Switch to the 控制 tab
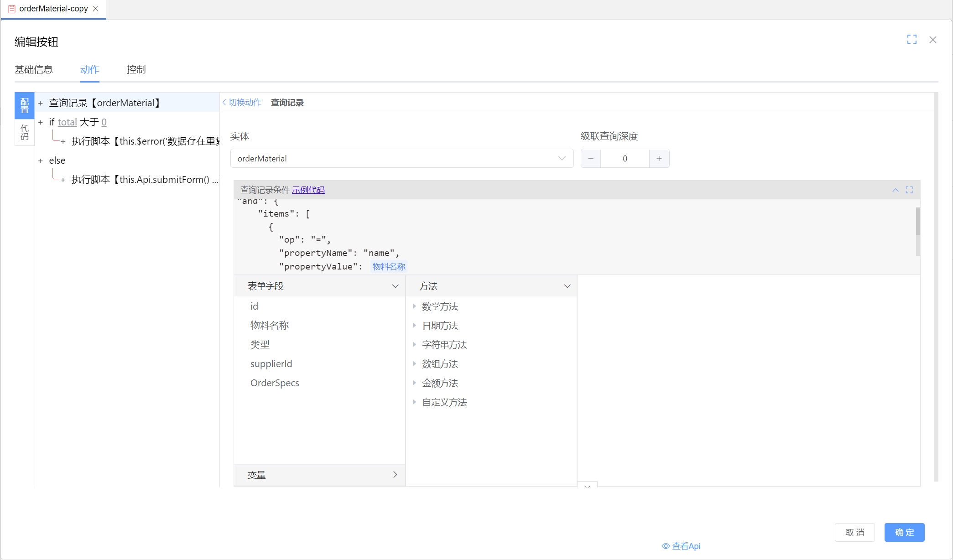953x560 pixels. click(135, 70)
